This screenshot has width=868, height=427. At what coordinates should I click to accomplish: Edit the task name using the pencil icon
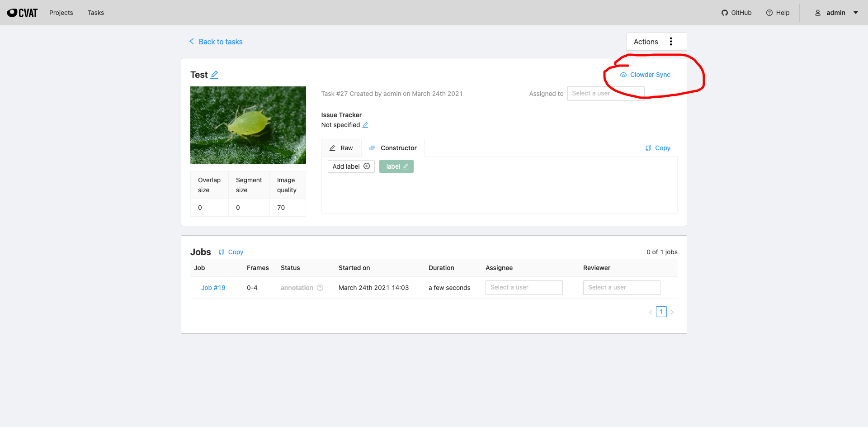[x=215, y=75]
